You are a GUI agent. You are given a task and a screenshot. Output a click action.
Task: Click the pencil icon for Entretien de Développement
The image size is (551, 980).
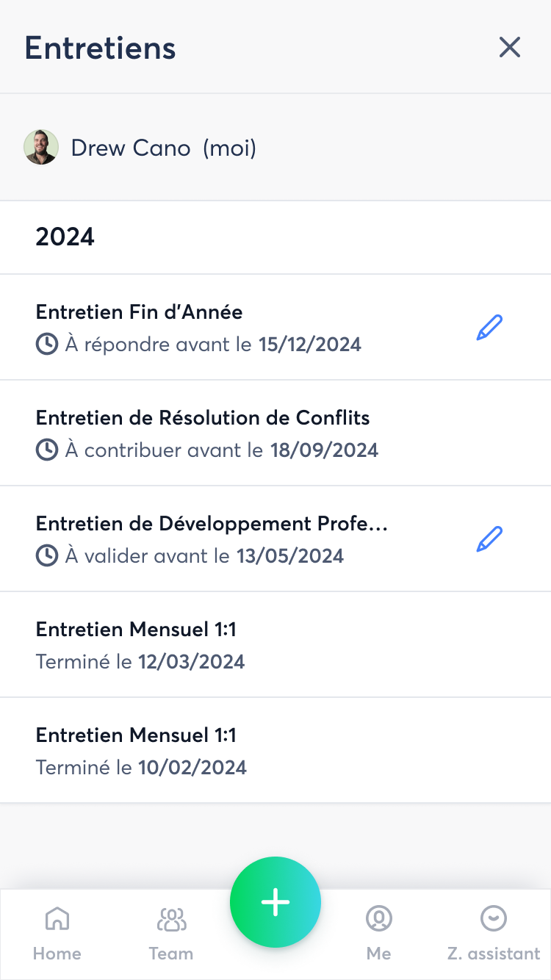[x=489, y=539]
